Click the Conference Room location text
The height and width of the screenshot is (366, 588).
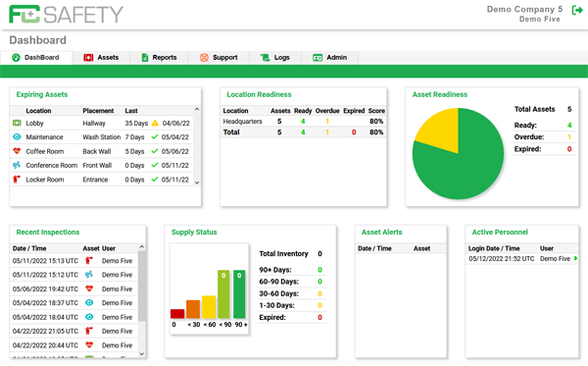tap(52, 165)
